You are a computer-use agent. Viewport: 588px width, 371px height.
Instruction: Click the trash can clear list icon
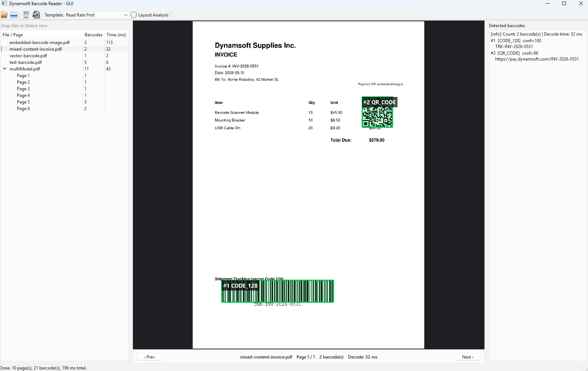click(x=26, y=15)
